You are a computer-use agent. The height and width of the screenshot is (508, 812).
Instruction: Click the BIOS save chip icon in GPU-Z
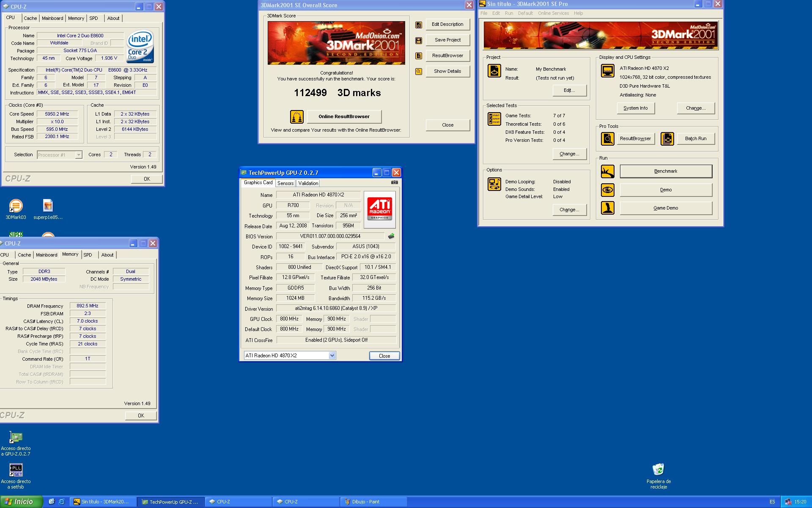391,236
